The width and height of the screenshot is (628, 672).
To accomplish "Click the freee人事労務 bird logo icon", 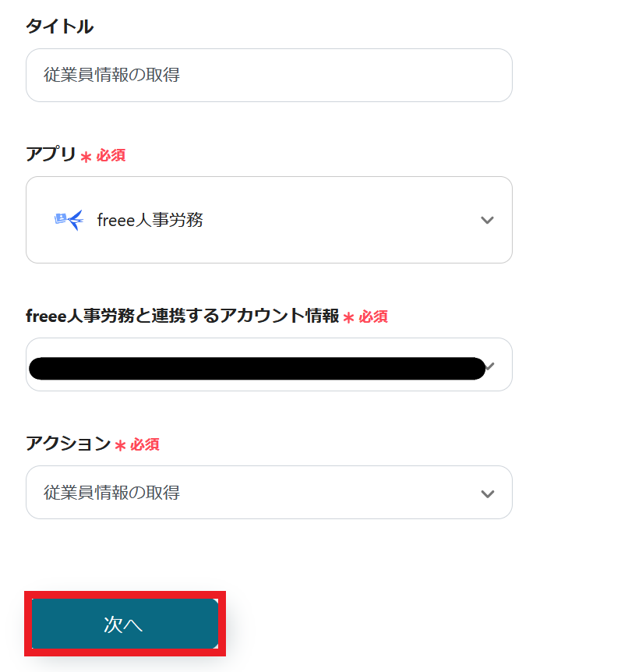I will click(69, 221).
